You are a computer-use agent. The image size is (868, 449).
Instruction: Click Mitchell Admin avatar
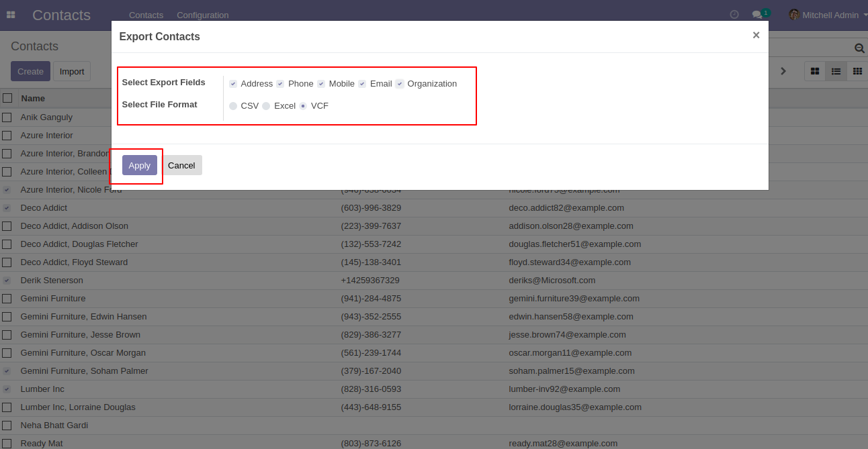(x=794, y=15)
